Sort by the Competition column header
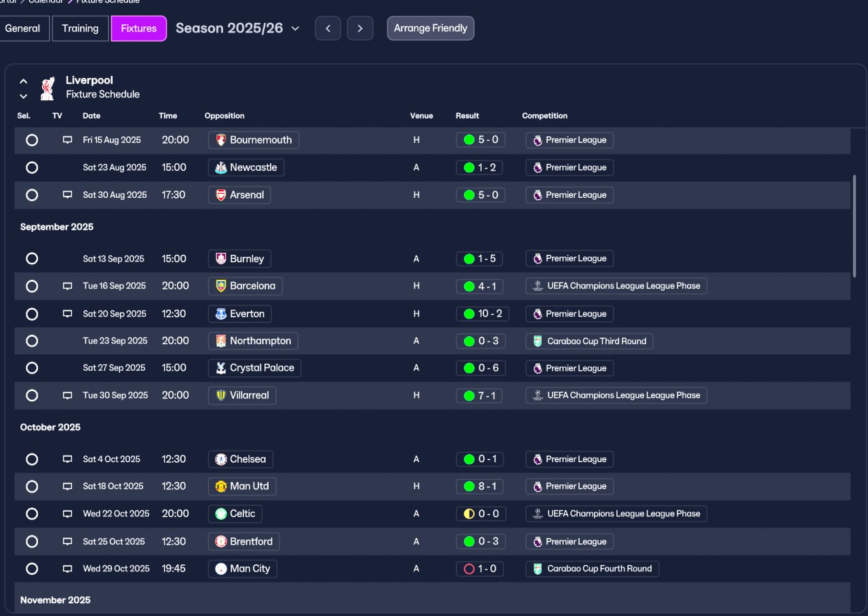This screenshot has height=616, width=868. tap(545, 116)
